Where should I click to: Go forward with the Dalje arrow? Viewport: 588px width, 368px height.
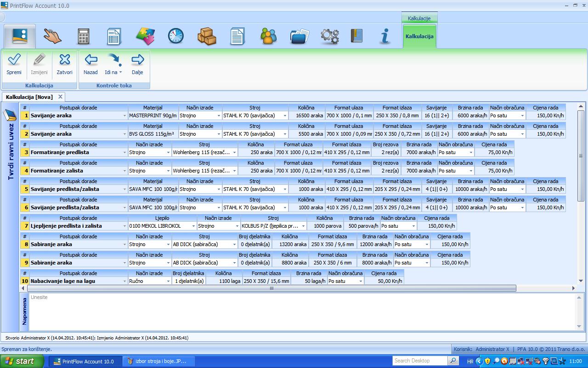click(137, 64)
